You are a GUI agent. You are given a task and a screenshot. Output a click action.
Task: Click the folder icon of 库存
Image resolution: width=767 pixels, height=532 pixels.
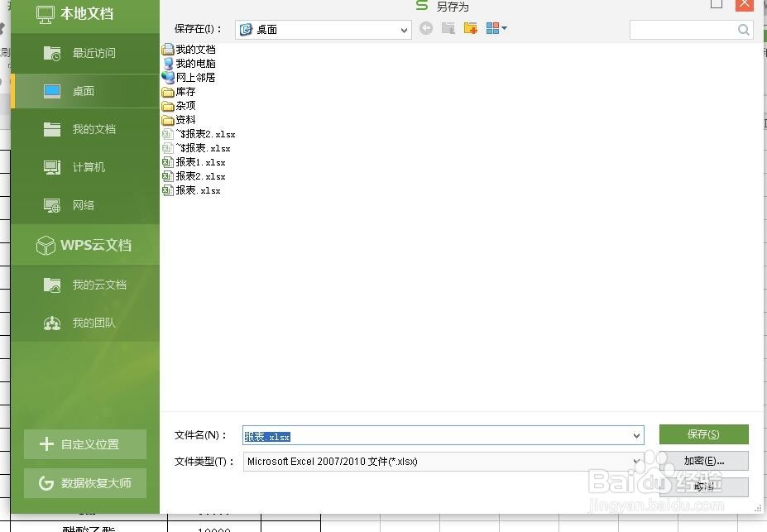[x=168, y=92]
